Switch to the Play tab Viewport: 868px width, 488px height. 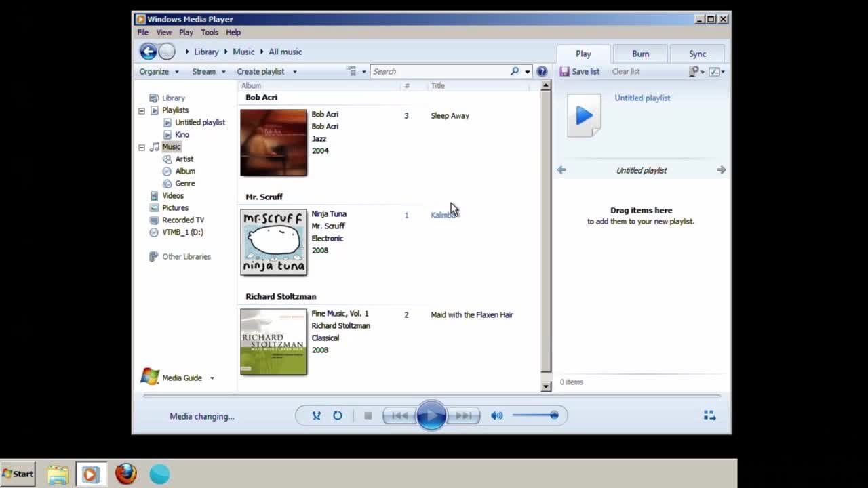tap(583, 54)
